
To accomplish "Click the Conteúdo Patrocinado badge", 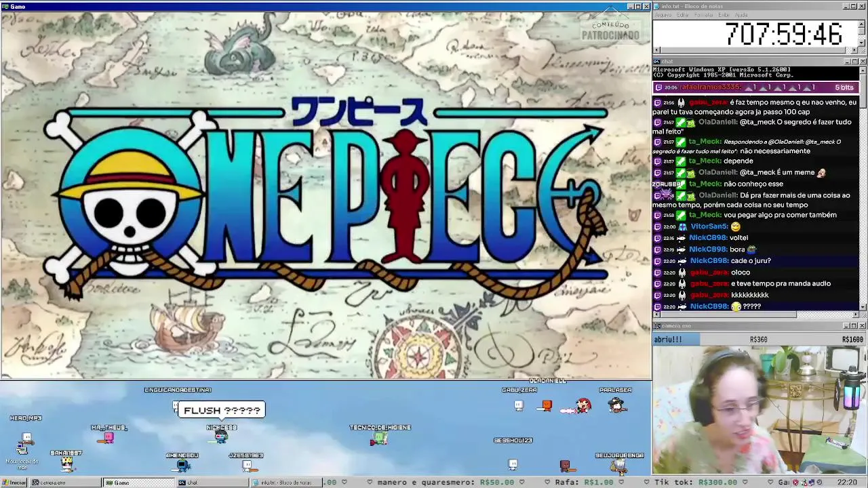I will click(x=610, y=27).
